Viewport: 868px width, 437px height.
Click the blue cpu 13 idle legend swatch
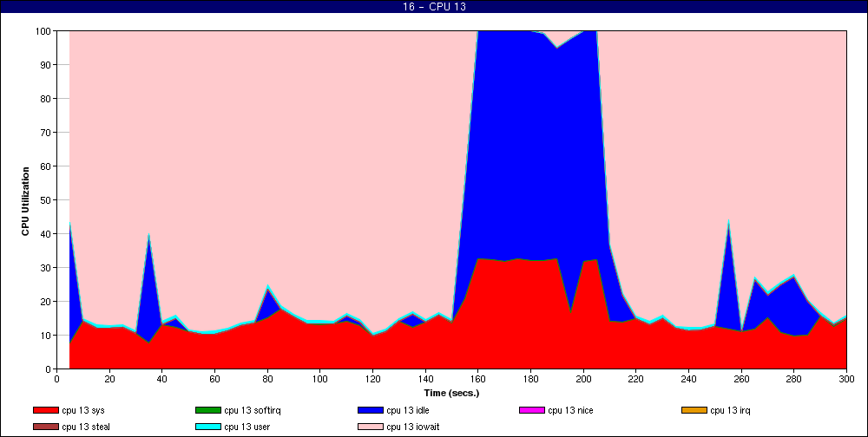[x=371, y=410]
